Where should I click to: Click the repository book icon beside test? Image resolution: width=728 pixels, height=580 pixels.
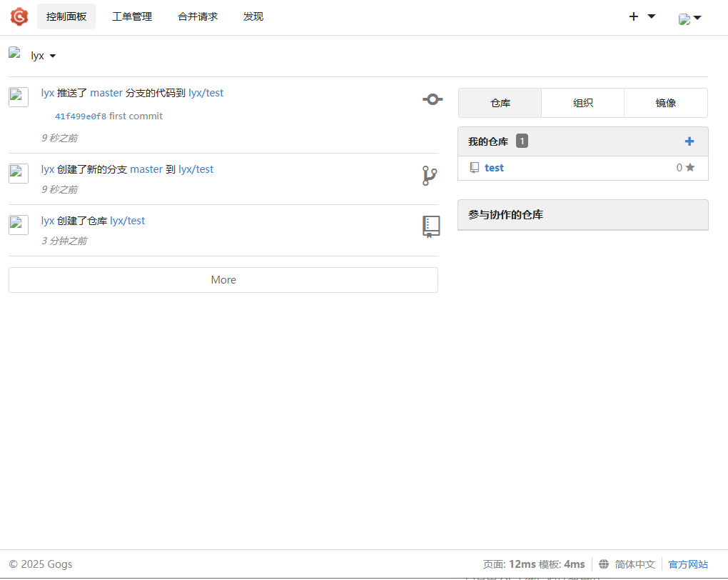(474, 168)
